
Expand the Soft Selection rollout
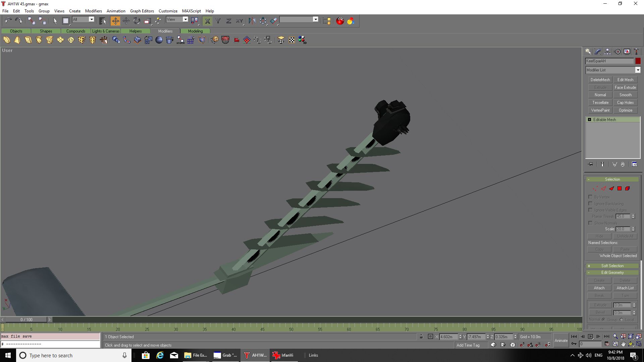click(x=612, y=266)
